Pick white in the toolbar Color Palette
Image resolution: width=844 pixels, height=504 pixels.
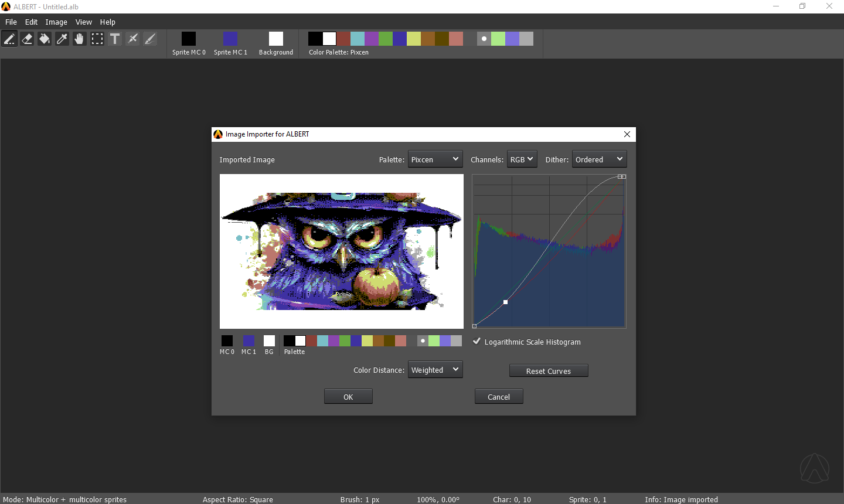[329, 39]
